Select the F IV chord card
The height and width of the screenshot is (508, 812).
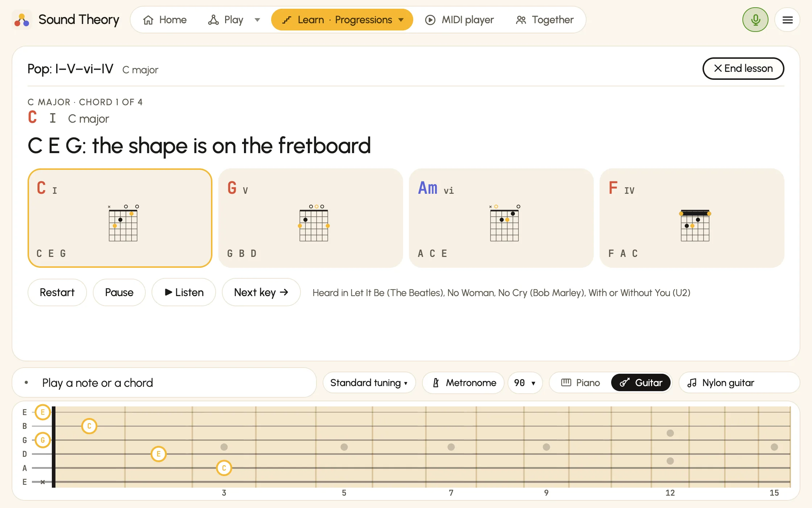point(692,218)
